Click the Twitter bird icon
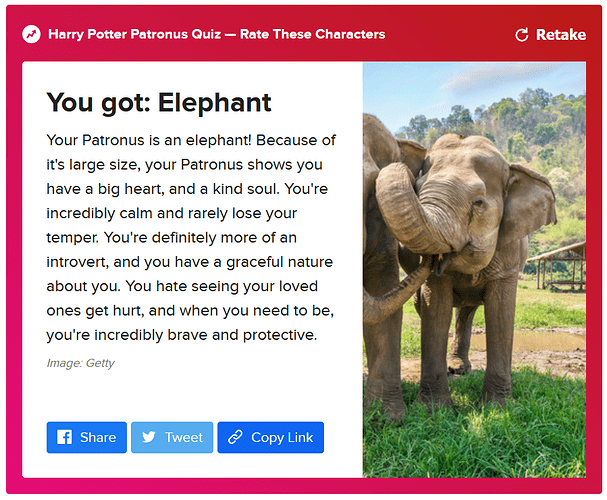 coord(149,437)
